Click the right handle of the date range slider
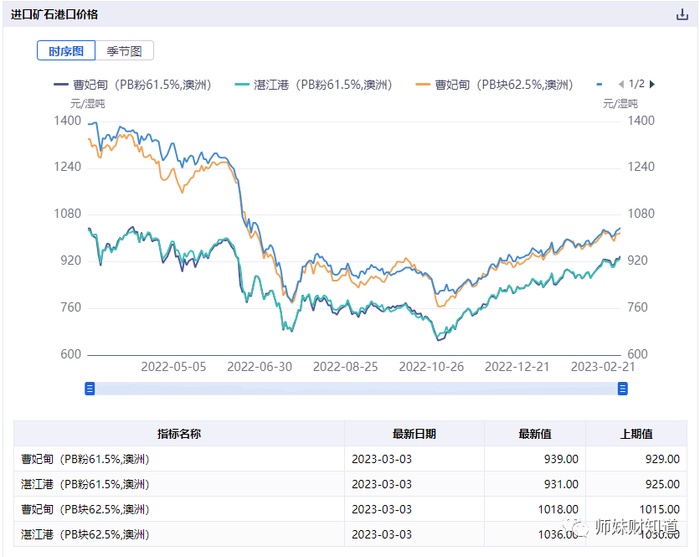This screenshot has height=557, width=700. tap(623, 388)
